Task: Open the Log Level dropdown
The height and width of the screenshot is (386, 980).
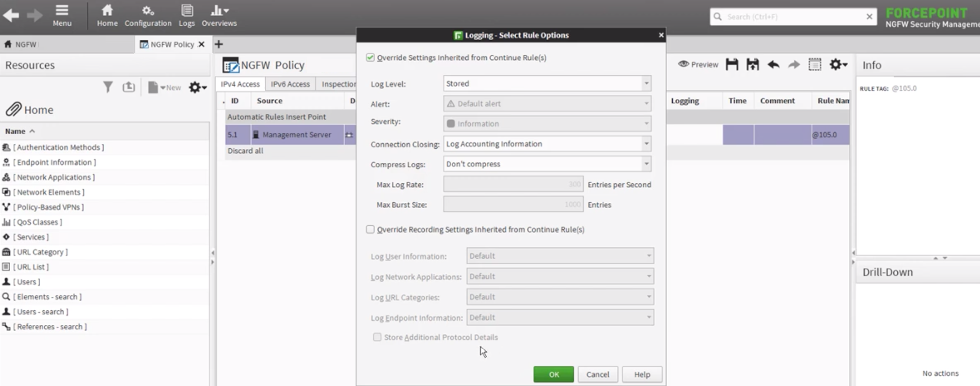Action: pyautogui.click(x=547, y=83)
